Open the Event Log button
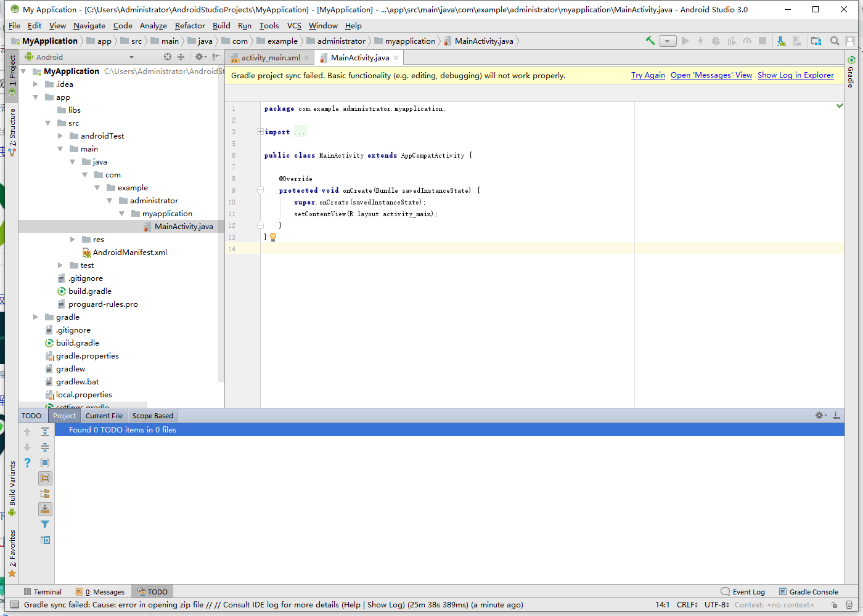 [x=743, y=592]
